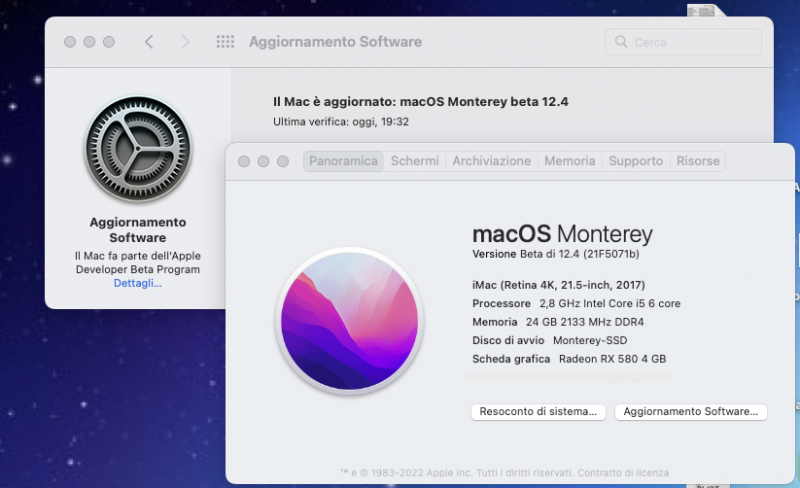Select the Risorse tab
Image resolution: width=800 pixels, height=488 pixels.
click(698, 161)
